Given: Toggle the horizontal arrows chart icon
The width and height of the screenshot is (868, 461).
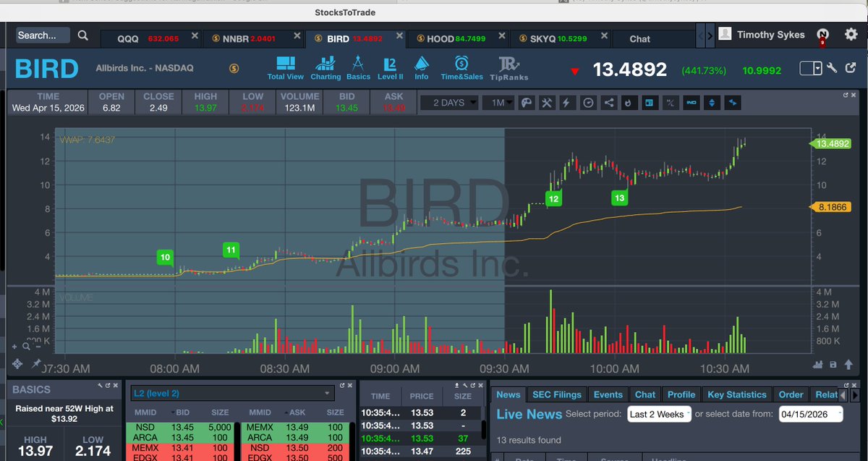Looking at the screenshot, I should [732, 103].
